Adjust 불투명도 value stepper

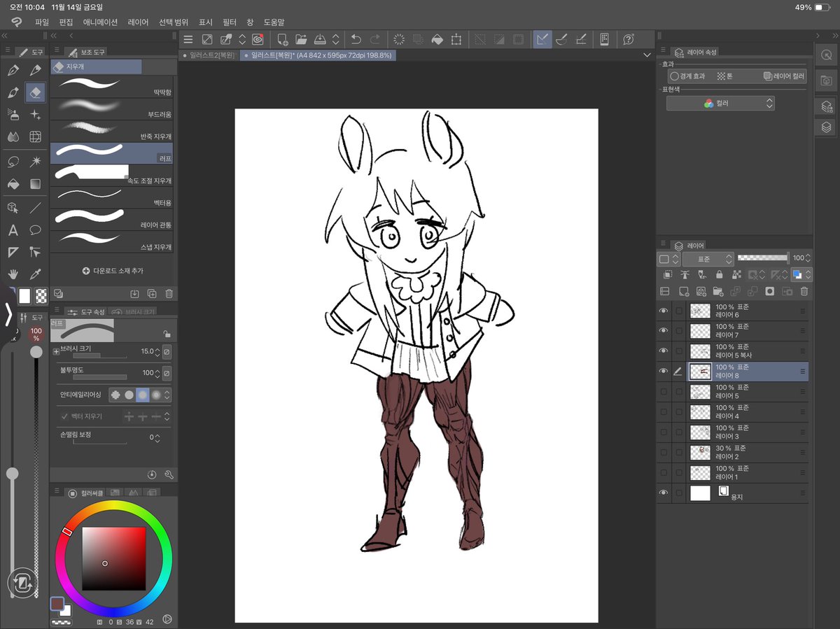(x=157, y=373)
